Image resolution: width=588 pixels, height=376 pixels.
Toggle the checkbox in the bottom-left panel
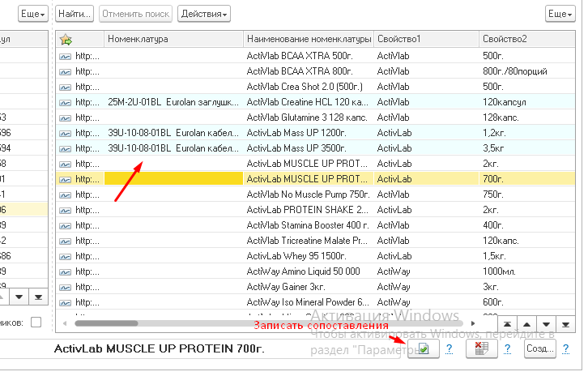pyautogui.click(x=36, y=323)
